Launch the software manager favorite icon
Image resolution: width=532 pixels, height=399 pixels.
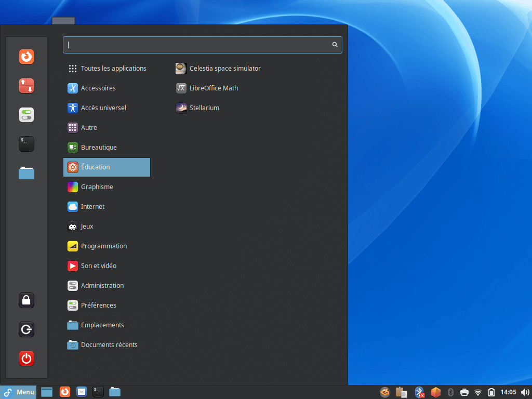pos(26,86)
